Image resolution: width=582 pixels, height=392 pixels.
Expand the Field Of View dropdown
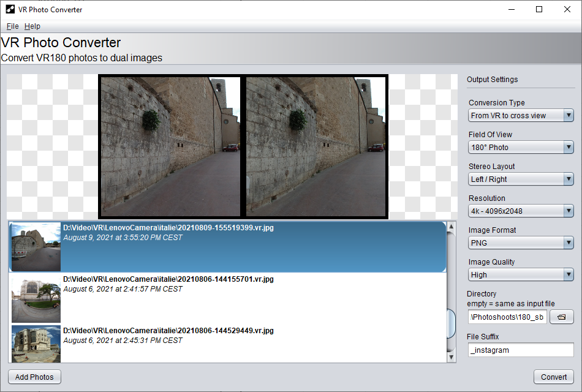click(x=521, y=148)
